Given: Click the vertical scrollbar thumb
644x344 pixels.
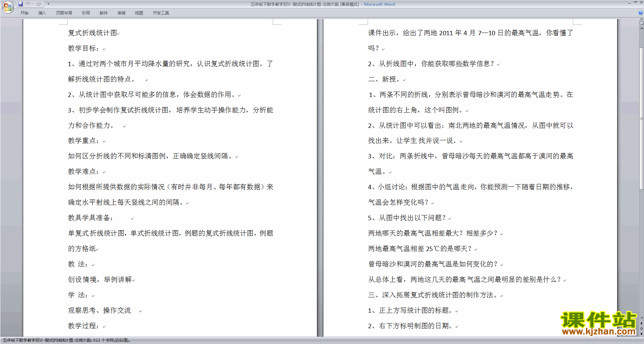Looking at the screenshot, I should [x=641, y=118].
